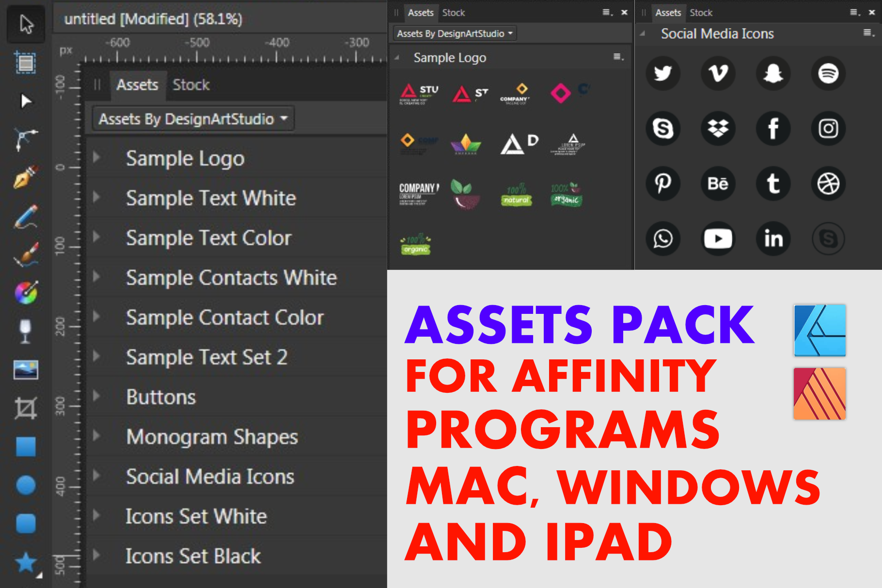Switch to the Stock tab
The image size is (882, 588).
[x=191, y=85]
